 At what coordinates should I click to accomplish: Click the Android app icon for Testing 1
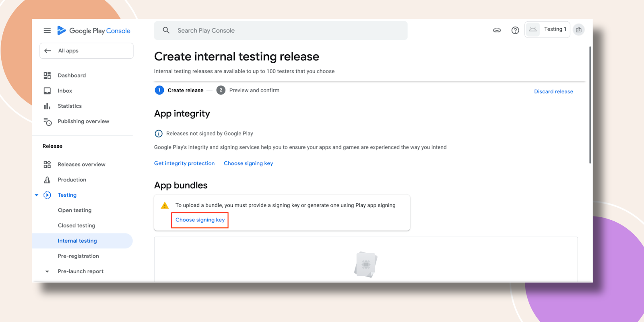click(x=533, y=29)
